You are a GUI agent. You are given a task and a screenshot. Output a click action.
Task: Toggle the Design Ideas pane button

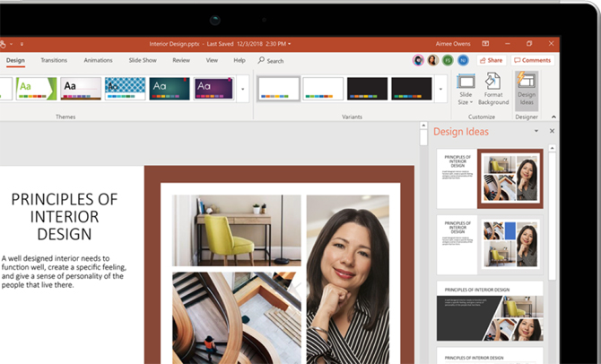click(x=527, y=90)
